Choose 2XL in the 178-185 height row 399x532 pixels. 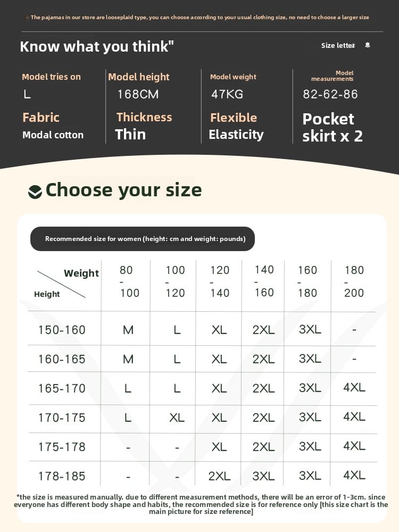coord(219,476)
